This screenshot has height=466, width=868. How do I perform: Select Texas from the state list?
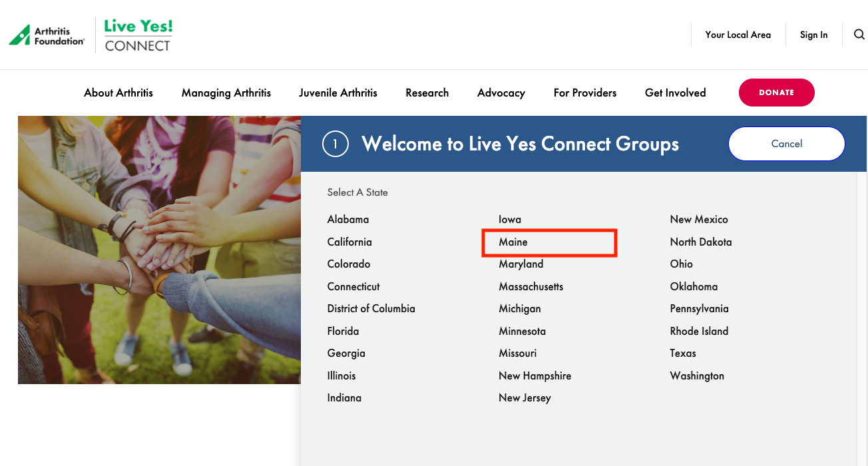pos(683,353)
